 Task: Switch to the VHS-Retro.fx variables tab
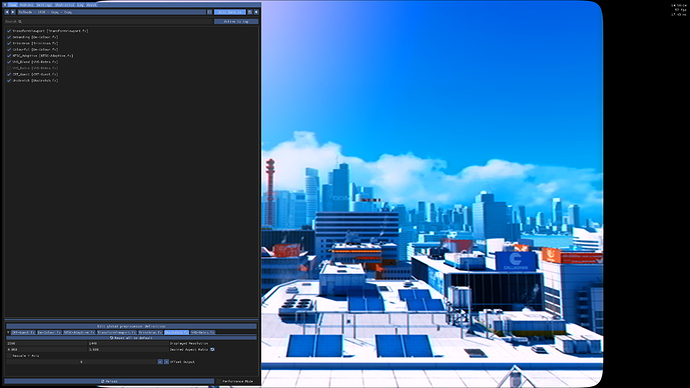click(x=203, y=333)
